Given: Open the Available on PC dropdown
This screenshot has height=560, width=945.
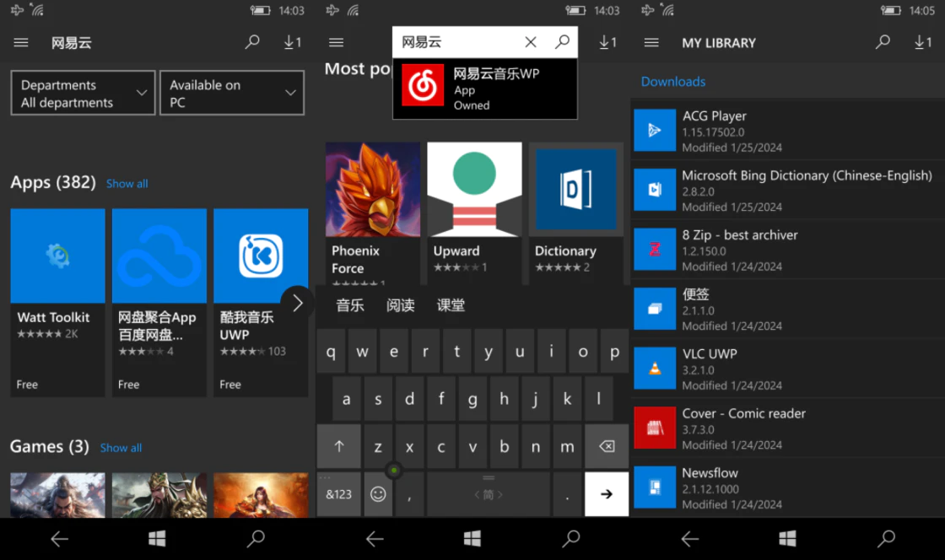Looking at the screenshot, I should (232, 94).
